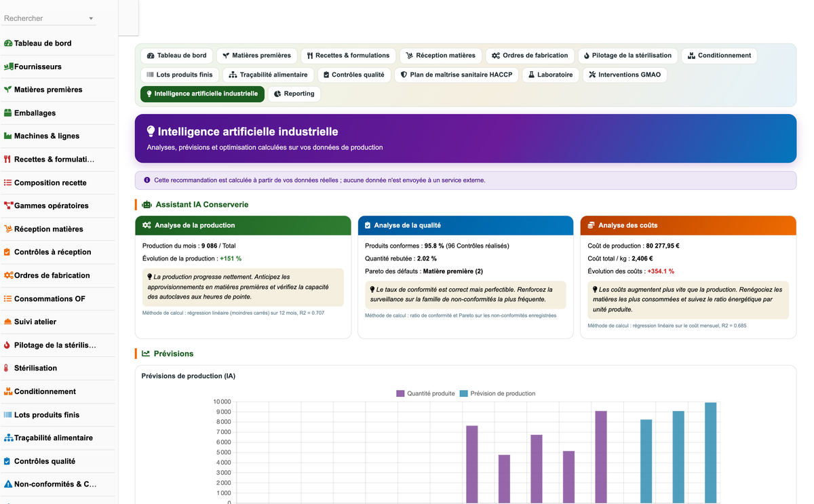Viewport: 814px width, 504px height.
Task: Open the Lots produits finis tab
Action: point(180,75)
